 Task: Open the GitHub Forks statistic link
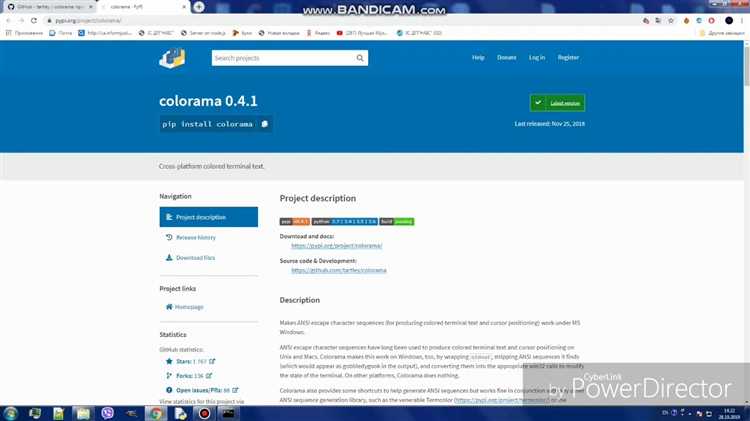pos(189,376)
